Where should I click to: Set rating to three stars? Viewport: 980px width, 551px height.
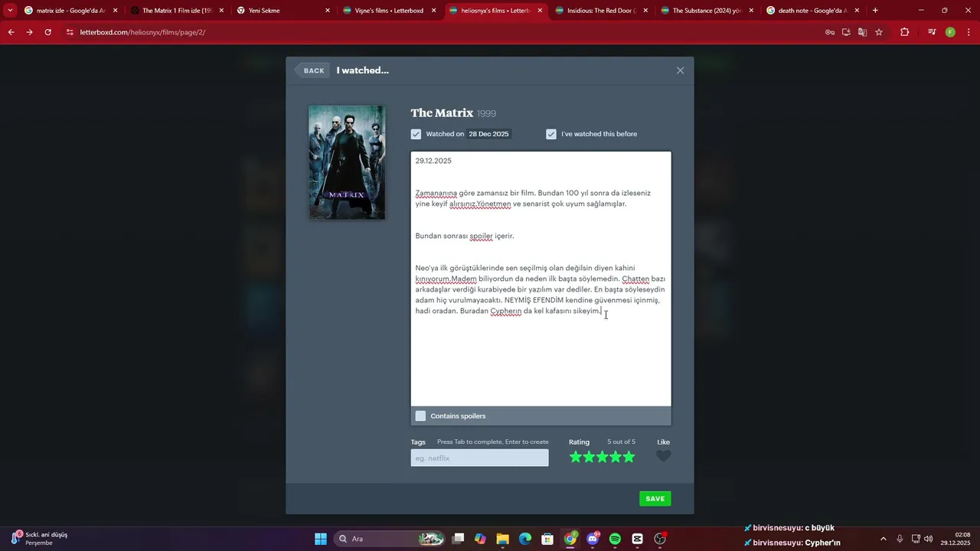603,457
